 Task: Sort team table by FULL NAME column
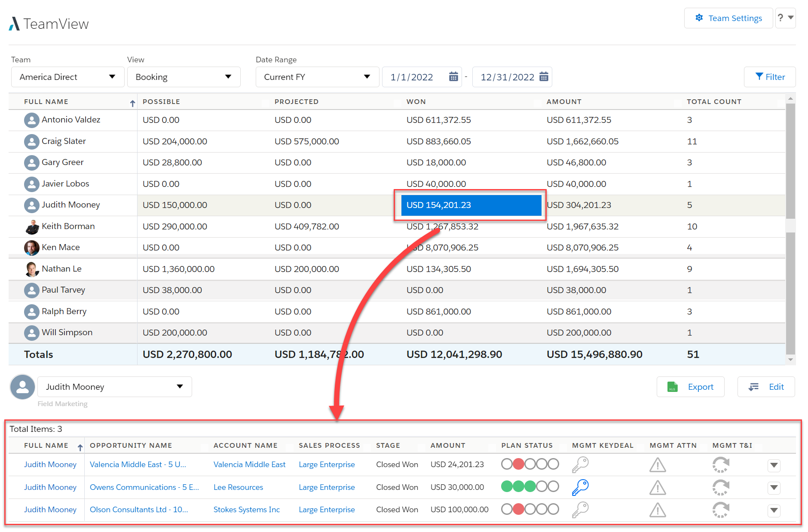[46, 102]
